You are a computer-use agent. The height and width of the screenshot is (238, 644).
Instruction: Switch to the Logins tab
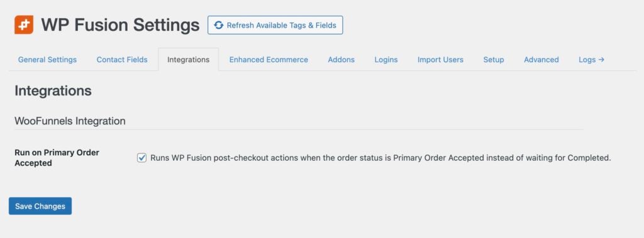pyautogui.click(x=386, y=60)
